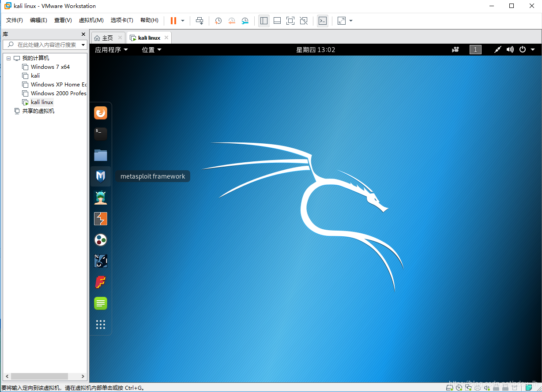The image size is (542, 392).
Task: Open the 位置 menu in Kali
Action: 151,50
